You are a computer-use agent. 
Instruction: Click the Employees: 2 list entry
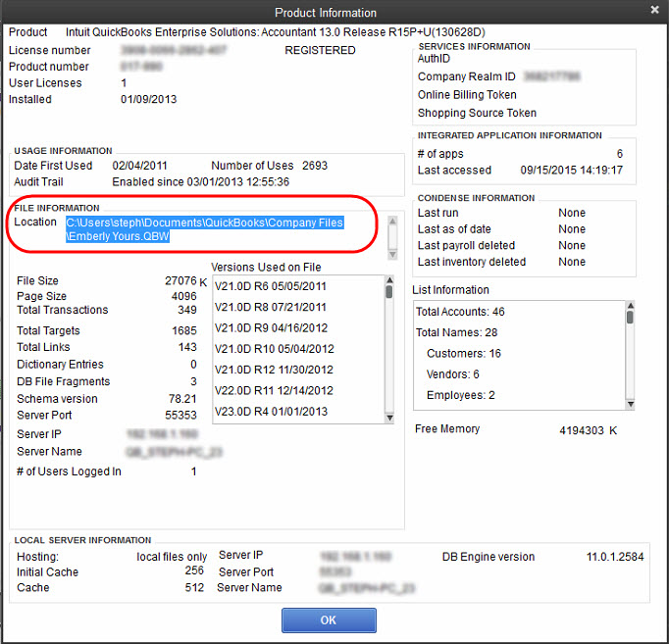pos(460,395)
